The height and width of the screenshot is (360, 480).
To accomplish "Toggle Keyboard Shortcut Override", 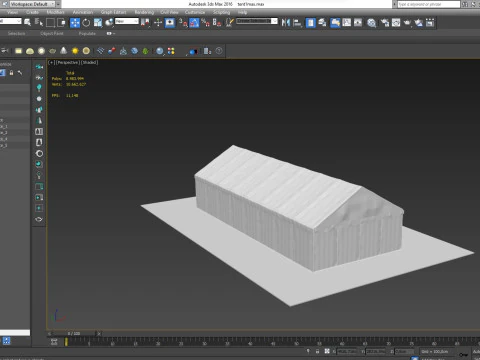I will point(170,22).
